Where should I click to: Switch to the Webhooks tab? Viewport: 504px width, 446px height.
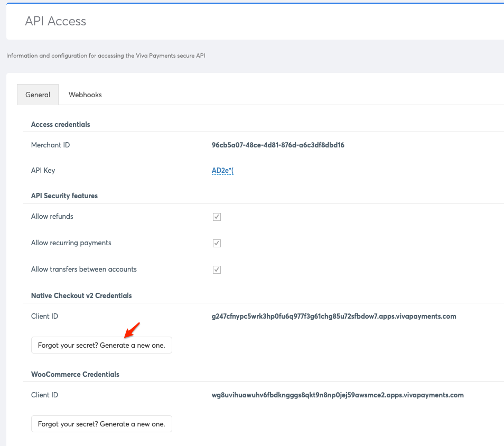(85, 94)
